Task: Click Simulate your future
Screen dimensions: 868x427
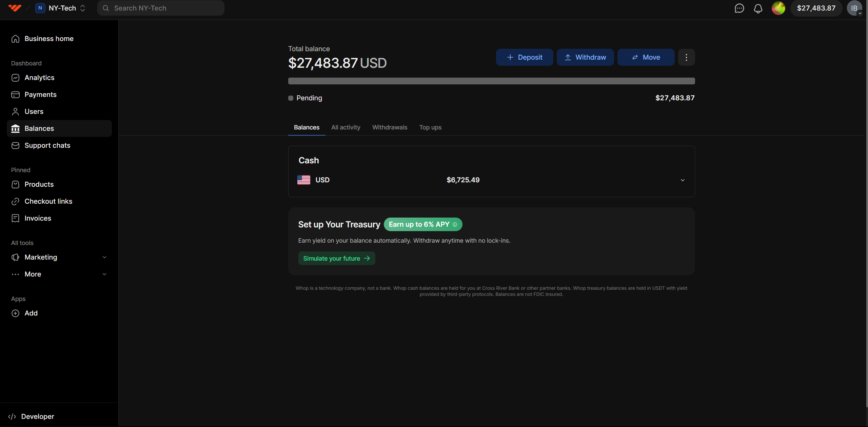Action: coord(336,258)
